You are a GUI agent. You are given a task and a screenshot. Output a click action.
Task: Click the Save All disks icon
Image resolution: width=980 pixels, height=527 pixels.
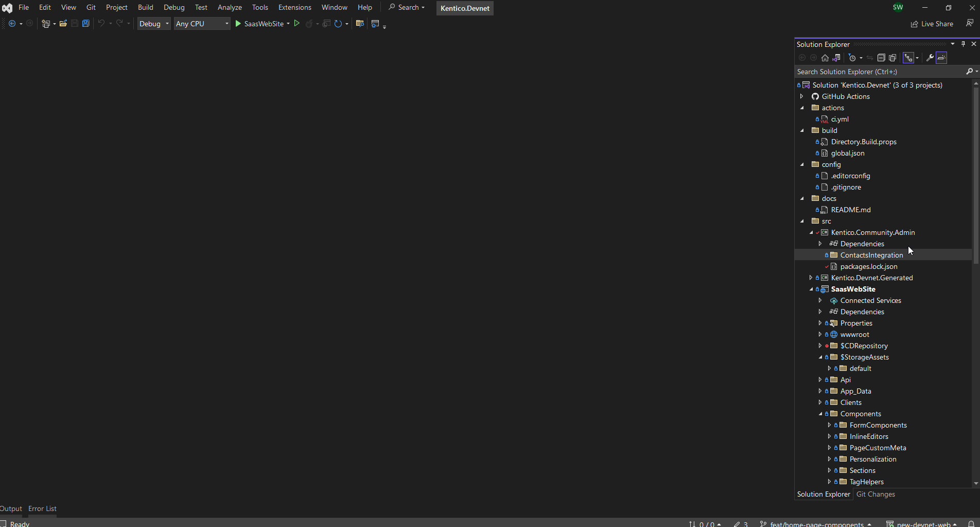pyautogui.click(x=86, y=24)
